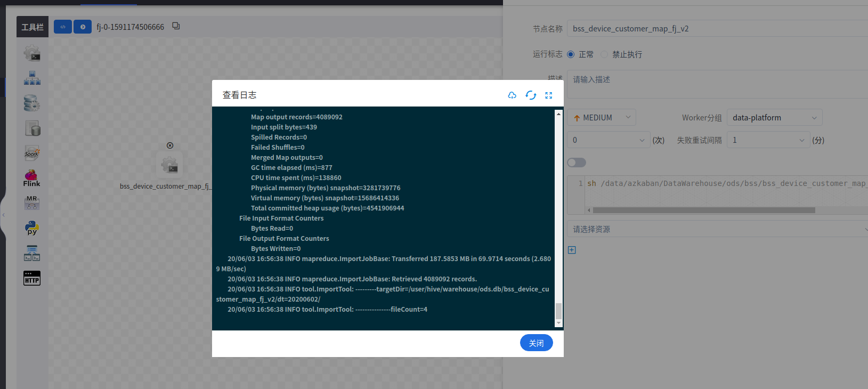Select the HTTP task tool

tap(32, 278)
